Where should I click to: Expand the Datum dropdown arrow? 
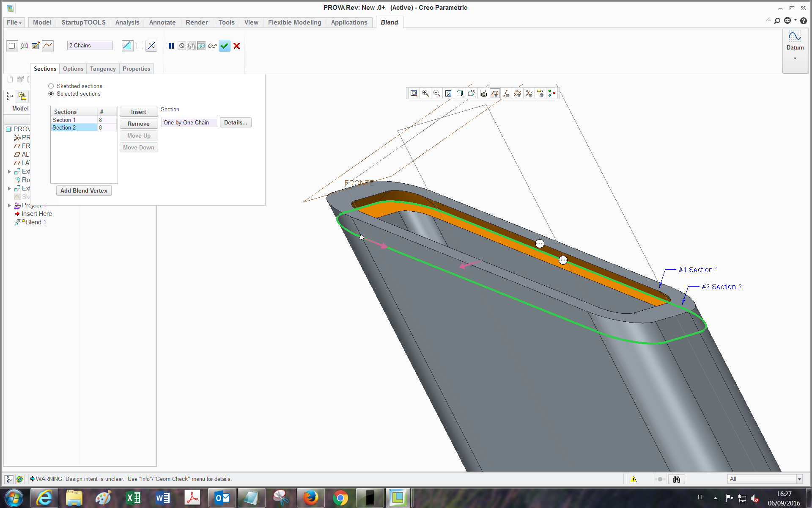[795, 58]
